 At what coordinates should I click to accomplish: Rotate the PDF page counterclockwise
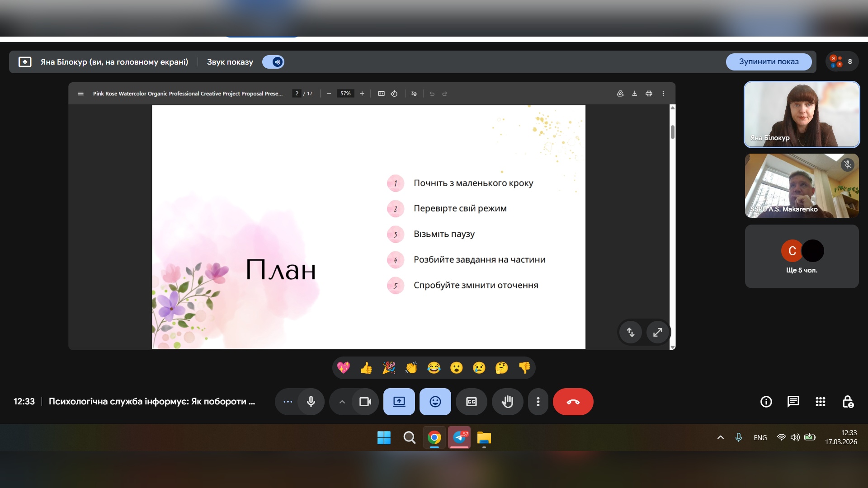click(x=394, y=94)
